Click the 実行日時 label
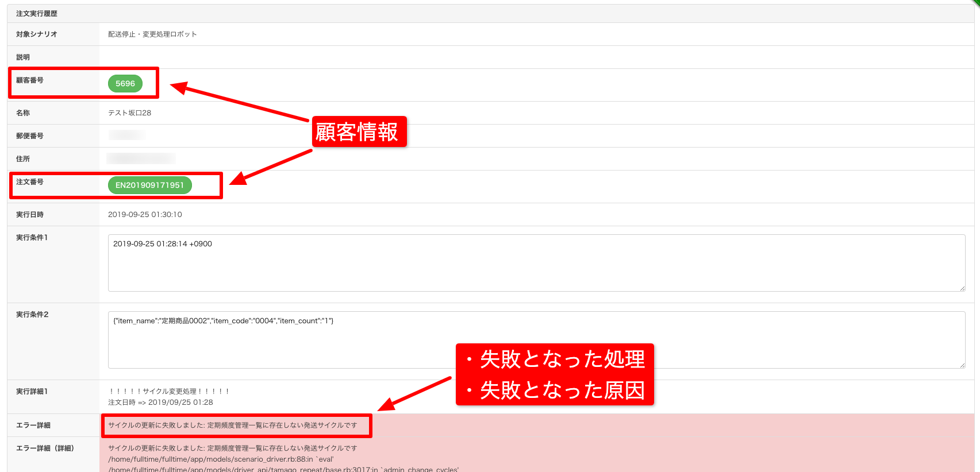This screenshot has width=980, height=472. 30,214
